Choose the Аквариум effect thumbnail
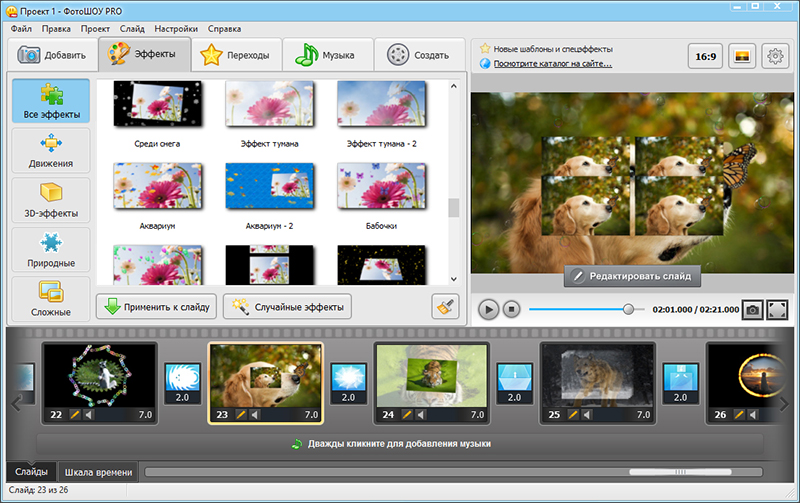This screenshot has width=800, height=503. tap(158, 186)
